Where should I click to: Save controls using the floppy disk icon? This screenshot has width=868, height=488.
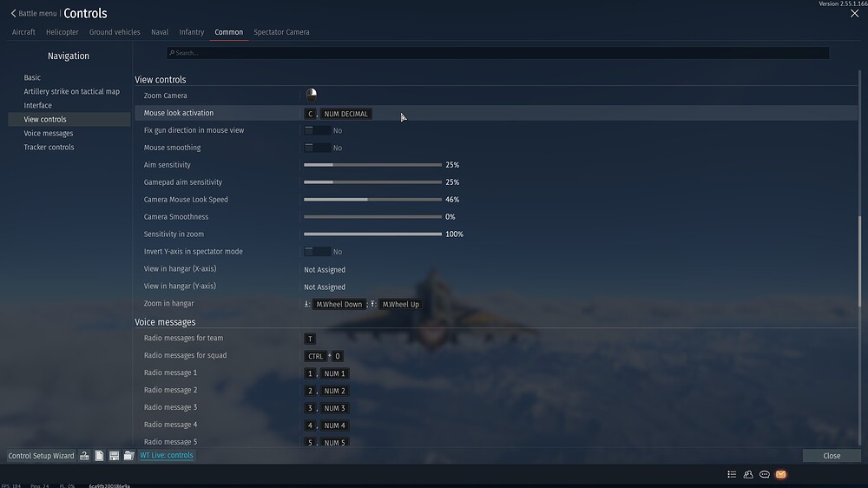[114, 455]
